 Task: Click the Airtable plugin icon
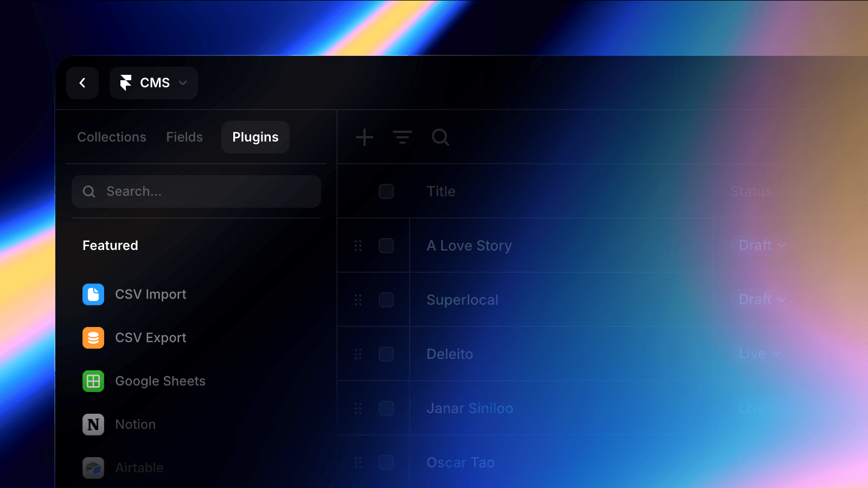tap(93, 468)
